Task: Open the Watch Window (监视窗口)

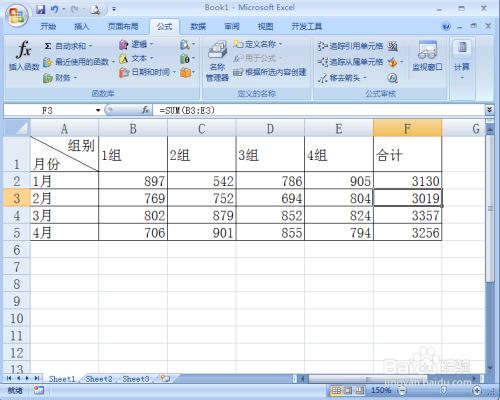Action: (x=427, y=57)
